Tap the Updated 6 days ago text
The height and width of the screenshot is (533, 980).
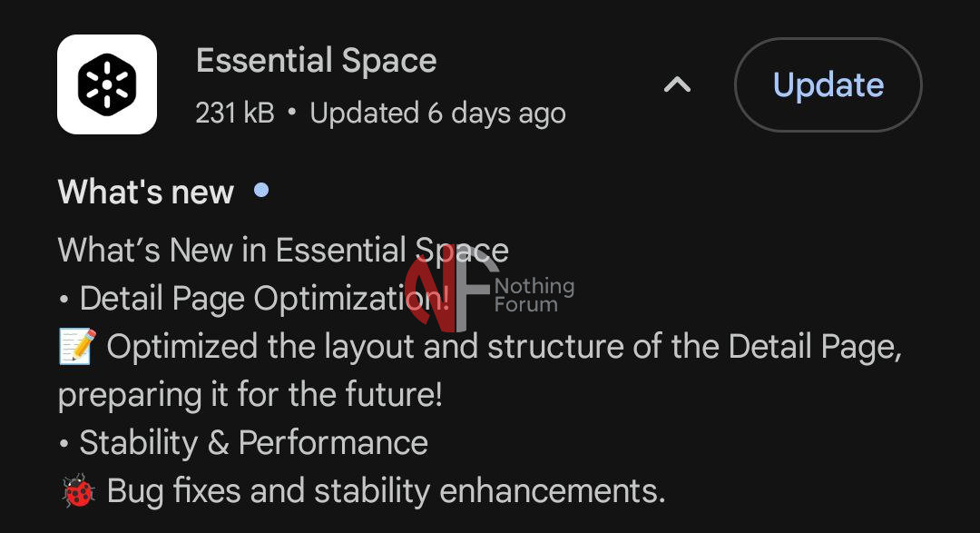click(437, 114)
